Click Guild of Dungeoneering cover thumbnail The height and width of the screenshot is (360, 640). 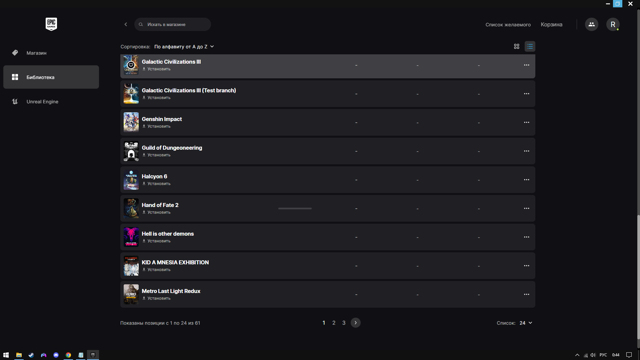131,151
